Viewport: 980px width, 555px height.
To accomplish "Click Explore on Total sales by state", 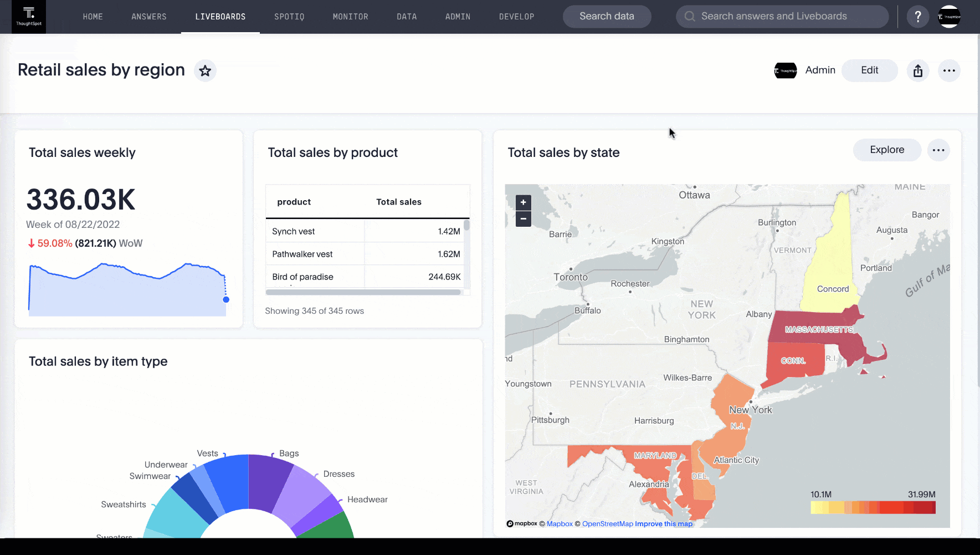I will [886, 150].
